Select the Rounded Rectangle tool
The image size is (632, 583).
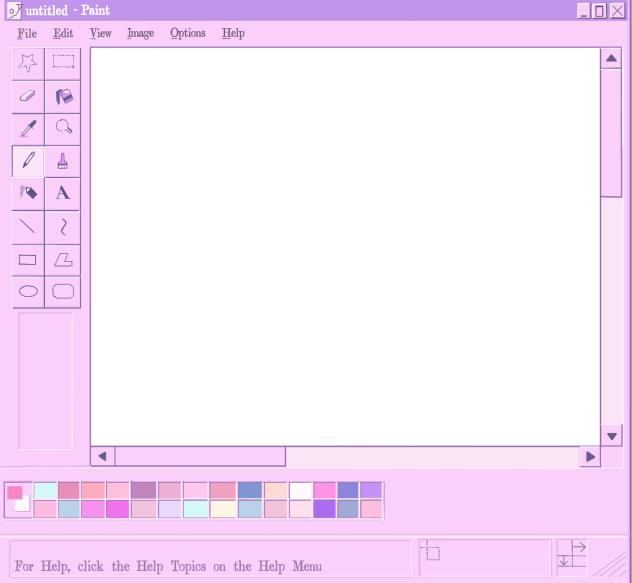coord(63,292)
